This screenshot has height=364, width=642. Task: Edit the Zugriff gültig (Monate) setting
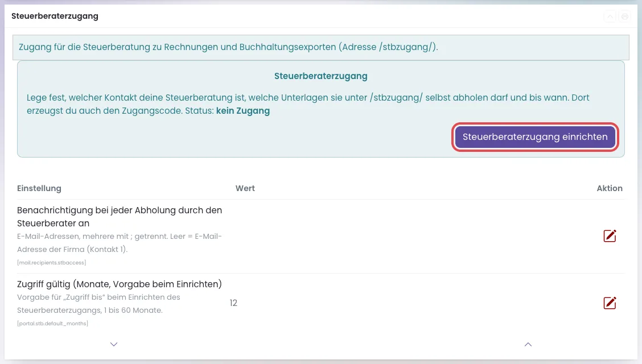[x=610, y=303]
